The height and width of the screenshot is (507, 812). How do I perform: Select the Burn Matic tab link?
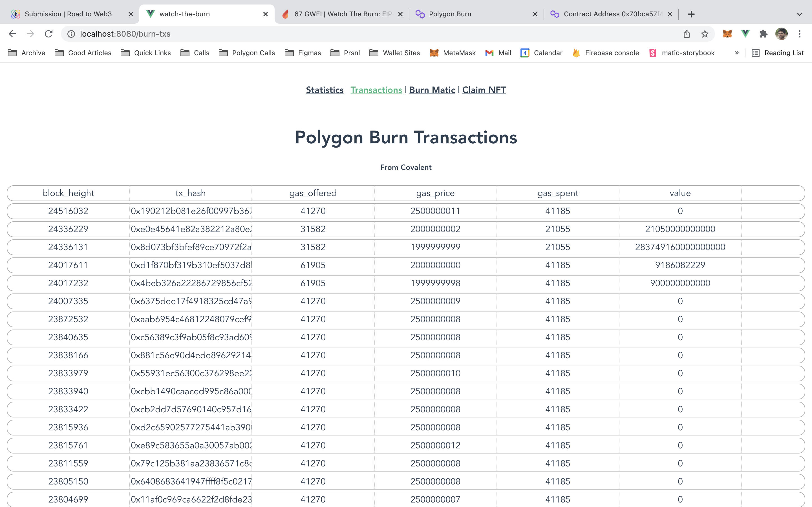pos(432,90)
